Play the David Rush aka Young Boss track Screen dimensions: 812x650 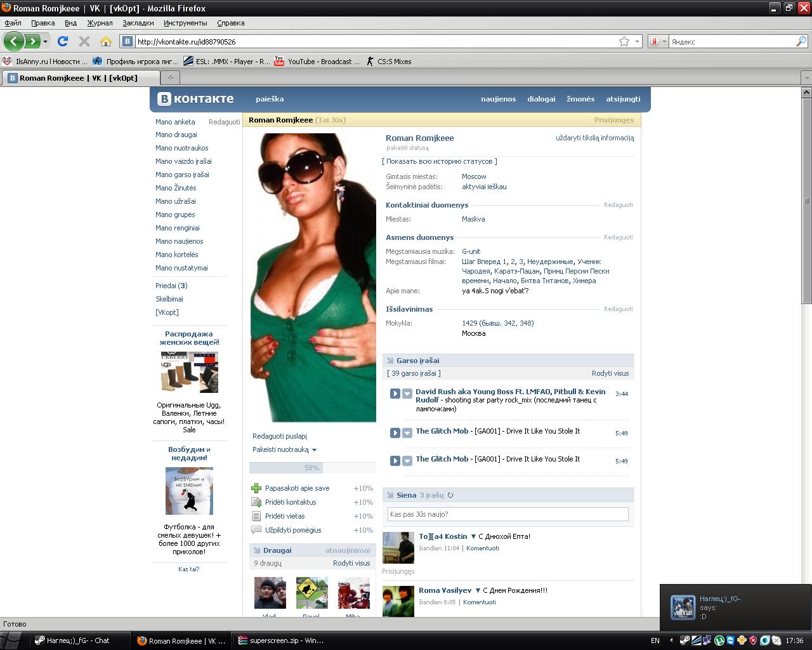point(395,394)
